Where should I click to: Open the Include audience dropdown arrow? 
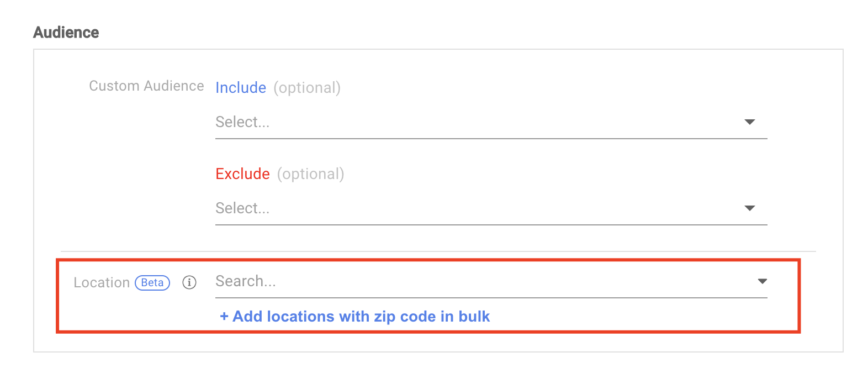[x=749, y=122]
